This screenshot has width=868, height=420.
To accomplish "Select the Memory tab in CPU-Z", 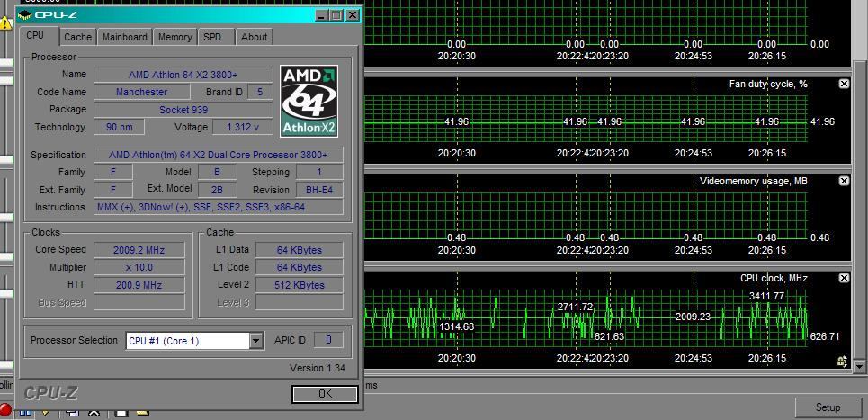I will tap(174, 37).
